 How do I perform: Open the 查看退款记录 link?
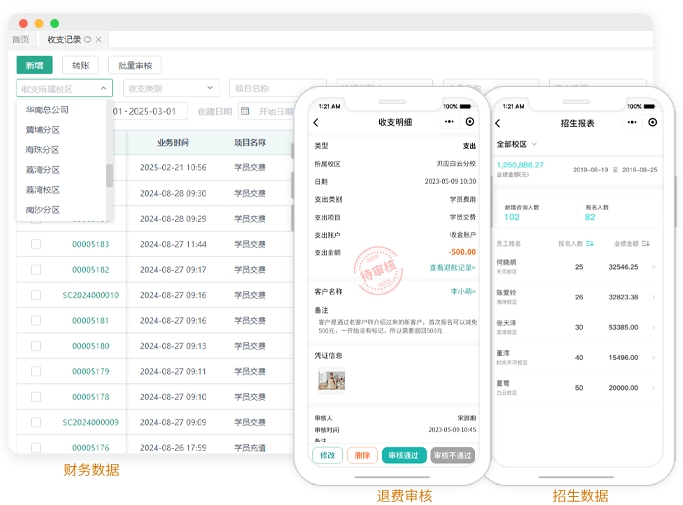coord(453,268)
